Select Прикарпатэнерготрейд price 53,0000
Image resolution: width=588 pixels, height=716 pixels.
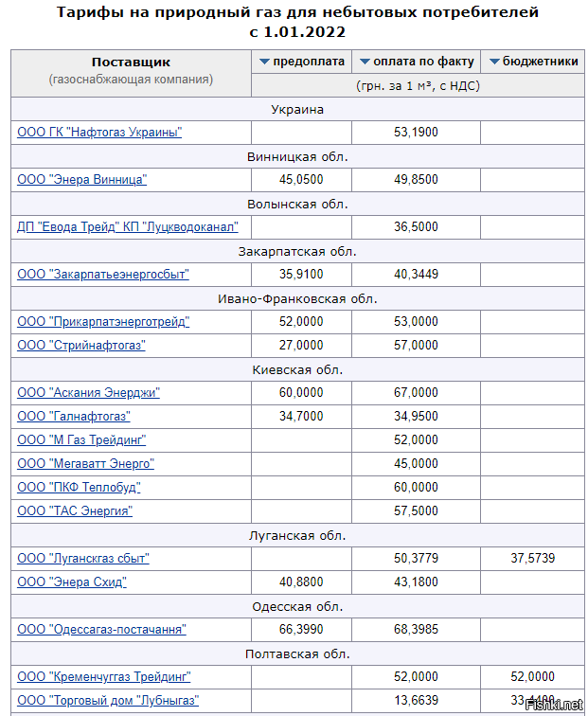click(x=416, y=322)
